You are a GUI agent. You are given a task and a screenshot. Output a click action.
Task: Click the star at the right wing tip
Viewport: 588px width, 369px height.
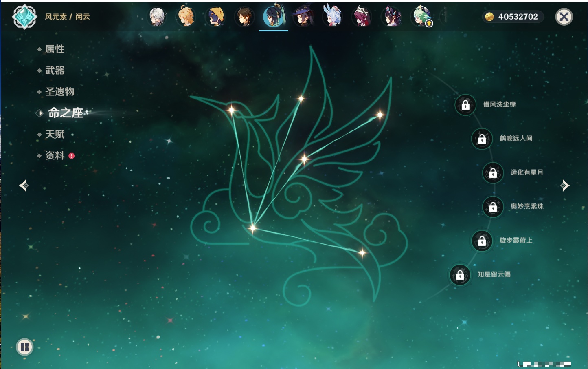coord(380,115)
